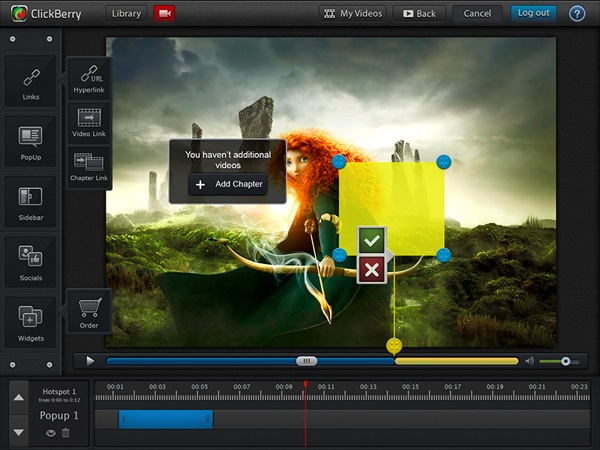Click the yellow hotspot duration bar
The width and height of the screenshot is (600, 450).
tap(457, 361)
